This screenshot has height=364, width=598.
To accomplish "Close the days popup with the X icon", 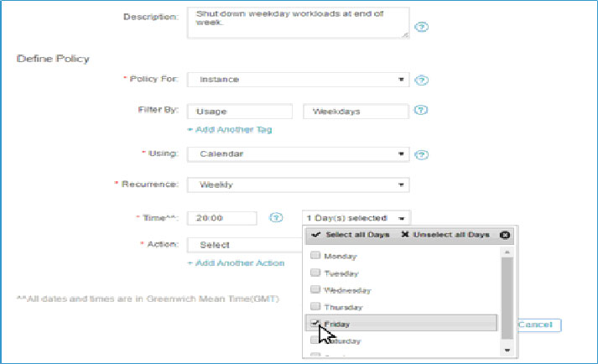I will coord(505,235).
